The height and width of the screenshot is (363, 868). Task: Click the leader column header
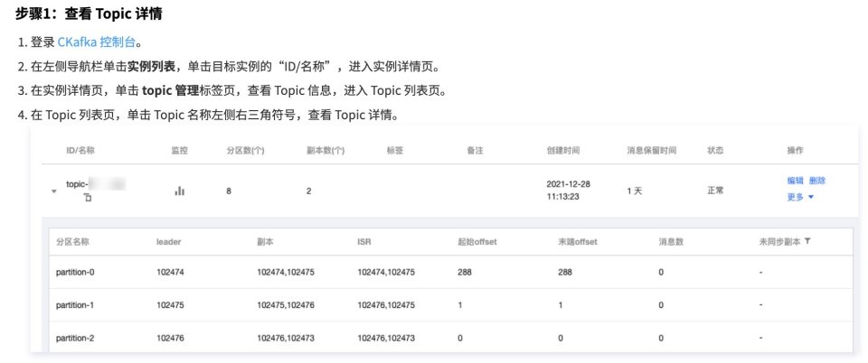169,242
